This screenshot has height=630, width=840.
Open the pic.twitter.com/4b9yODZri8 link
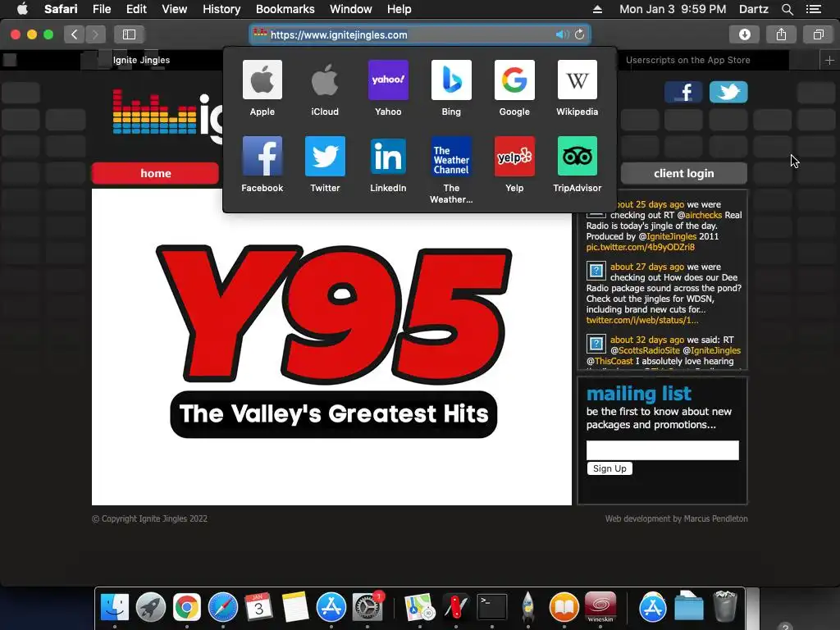[x=640, y=247]
